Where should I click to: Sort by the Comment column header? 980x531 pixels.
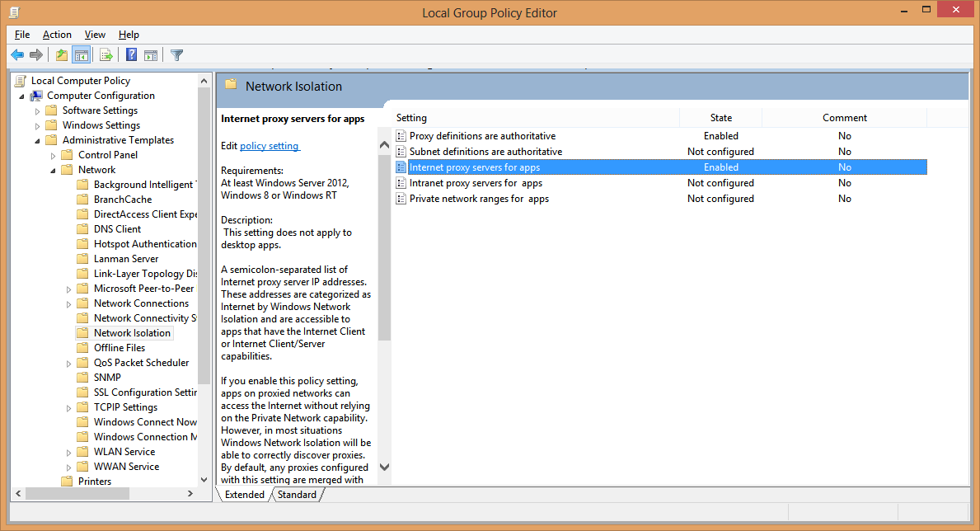[844, 118]
